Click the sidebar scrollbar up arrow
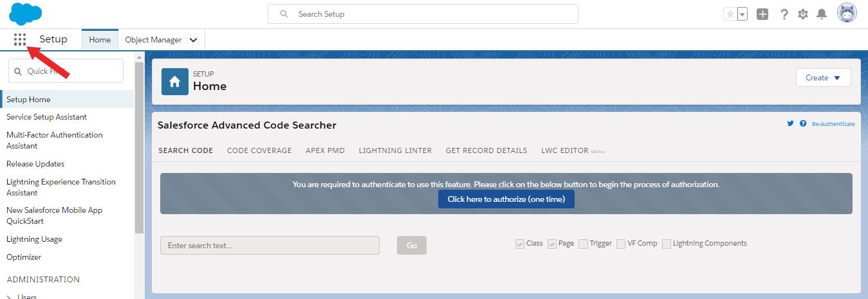Viewport: 868px width, 299px height. tap(139, 57)
